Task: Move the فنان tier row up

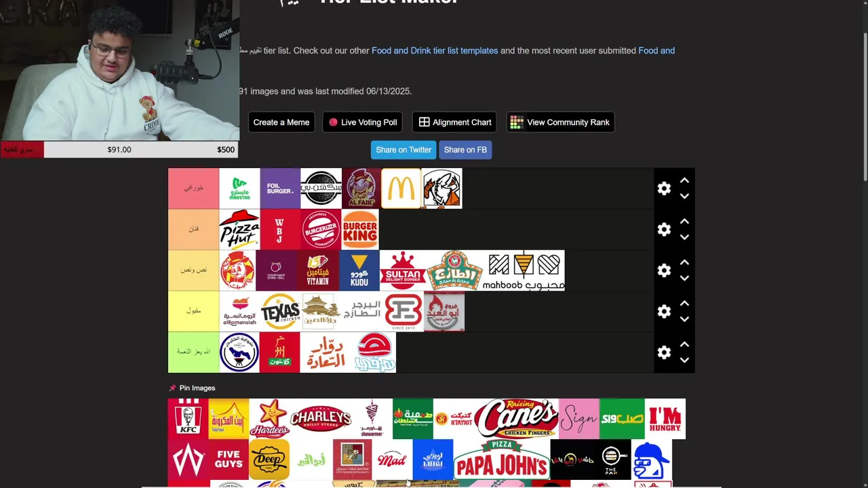Action: click(x=684, y=222)
